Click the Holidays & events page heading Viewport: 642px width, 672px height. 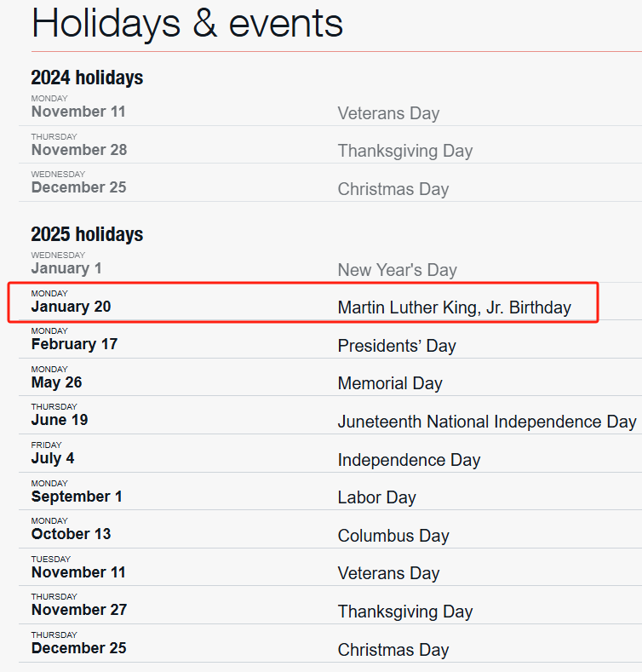pos(187,23)
